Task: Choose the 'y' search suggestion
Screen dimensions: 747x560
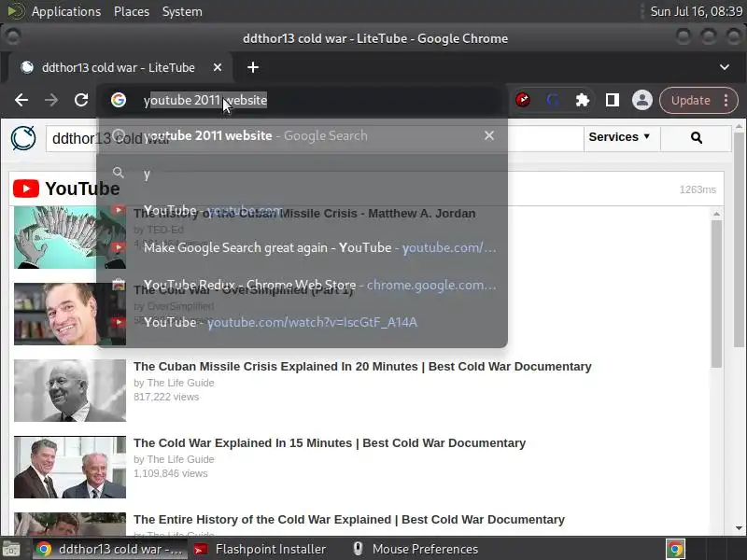Action: click(x=302, y=174)
